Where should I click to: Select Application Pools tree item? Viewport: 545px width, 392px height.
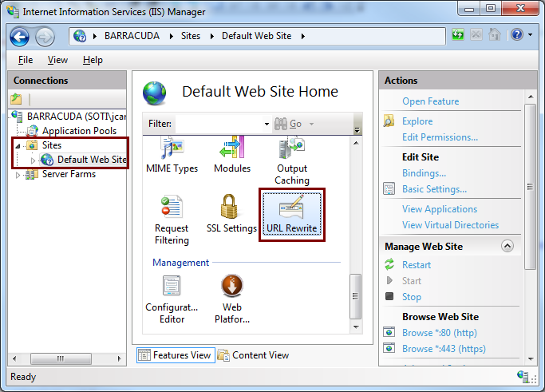79,131
